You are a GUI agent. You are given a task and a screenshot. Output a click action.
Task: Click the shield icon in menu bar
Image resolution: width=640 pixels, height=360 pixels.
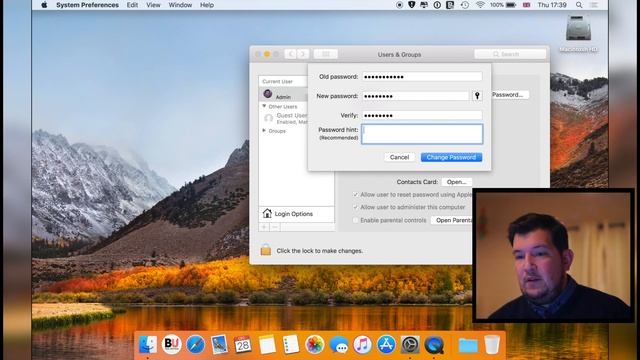tap(411, 5)
